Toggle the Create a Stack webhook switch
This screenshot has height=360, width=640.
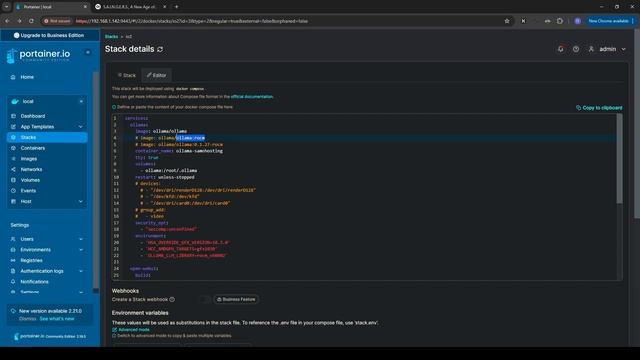click(204, 300)
